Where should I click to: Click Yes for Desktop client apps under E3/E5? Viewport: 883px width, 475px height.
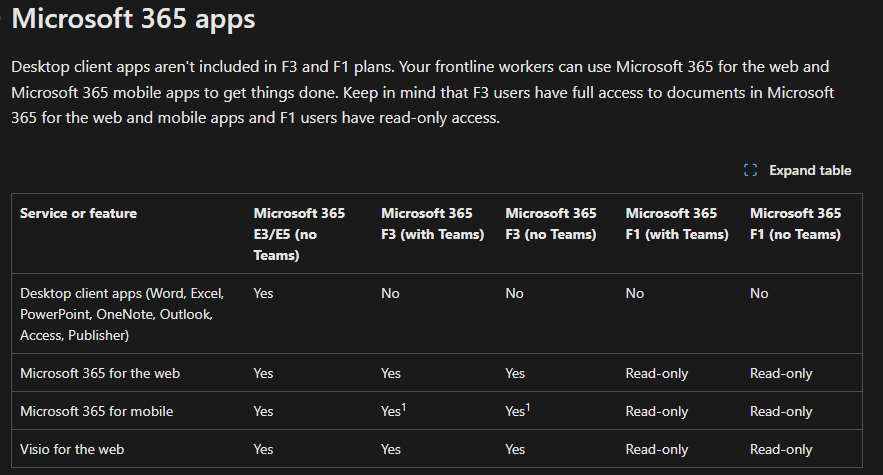click(x=263, y=293)
